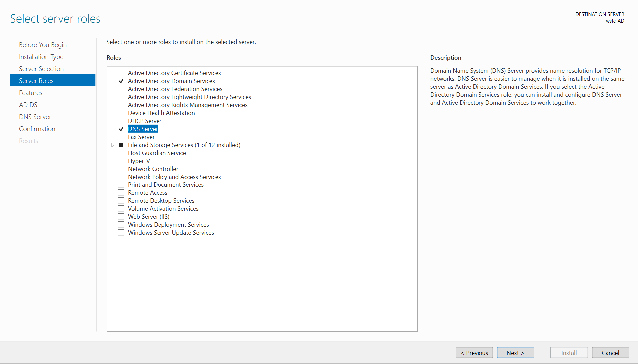The image size is (638, 364).
Task: Select the DNS Server role label
Action: pyautogui.click(x=143, y=129)
